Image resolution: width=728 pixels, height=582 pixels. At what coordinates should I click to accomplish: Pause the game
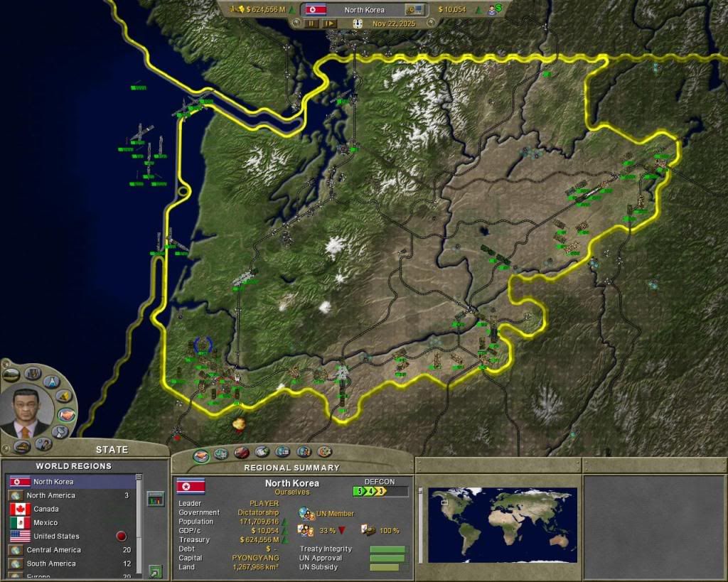(311, 23)
